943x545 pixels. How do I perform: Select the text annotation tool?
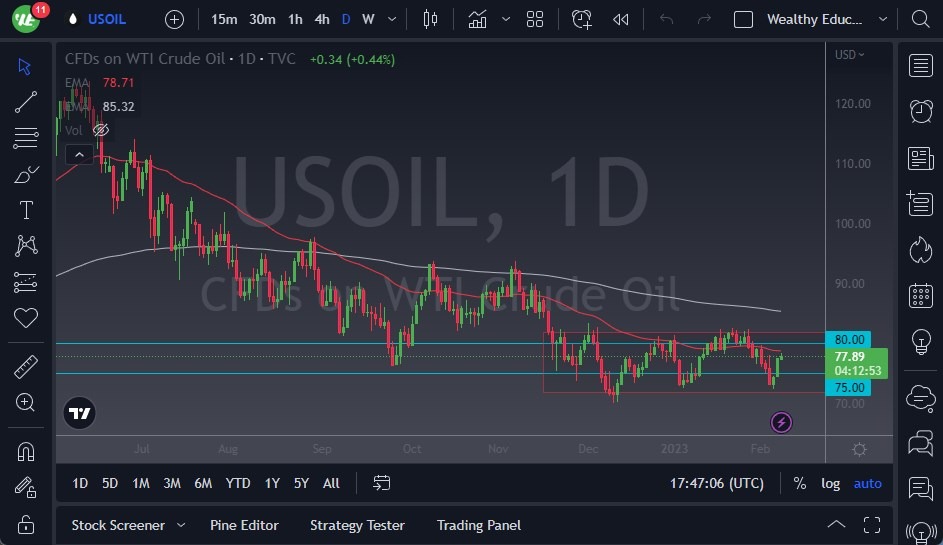coord(25,210)
